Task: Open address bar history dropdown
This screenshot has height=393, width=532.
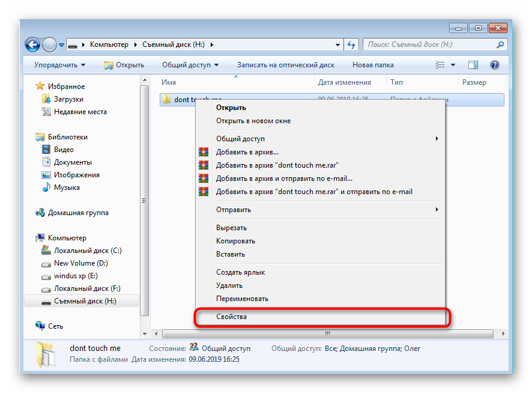Action: pos(337,45)
